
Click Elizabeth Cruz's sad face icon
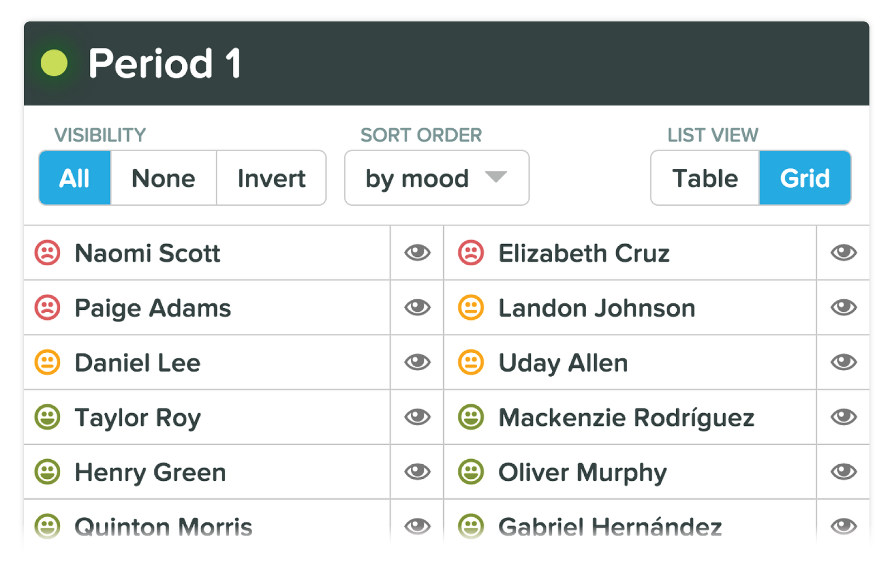coord(471,252)
